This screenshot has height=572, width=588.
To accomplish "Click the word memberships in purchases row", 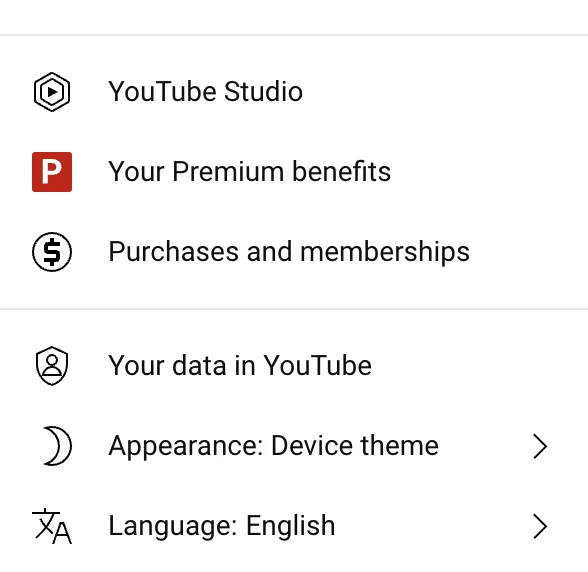I will [385, 252].
